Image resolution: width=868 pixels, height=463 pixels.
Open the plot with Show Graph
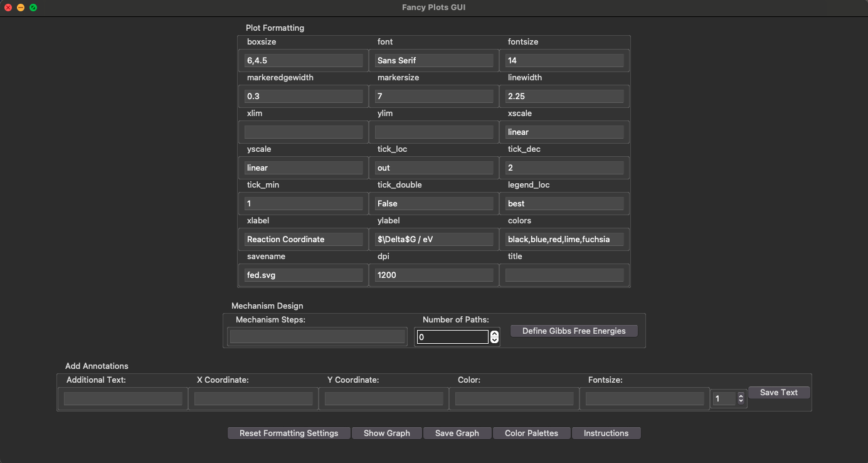tap(387, 433)
